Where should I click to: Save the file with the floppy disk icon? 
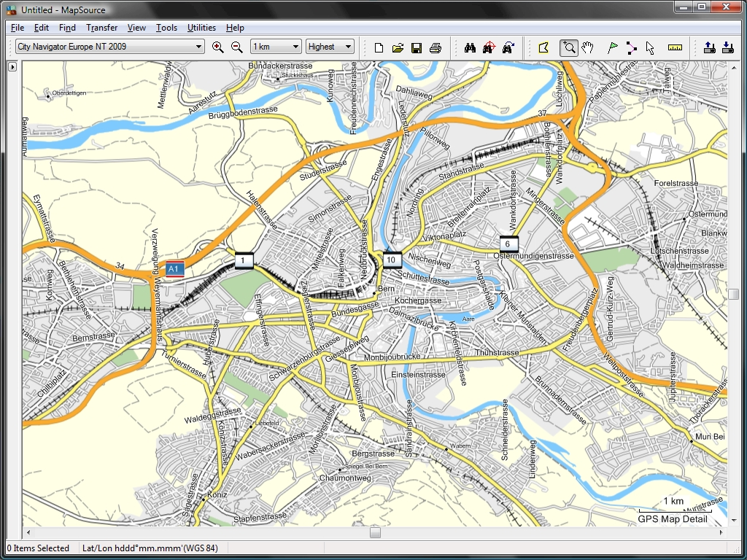(x=417, y=47)
